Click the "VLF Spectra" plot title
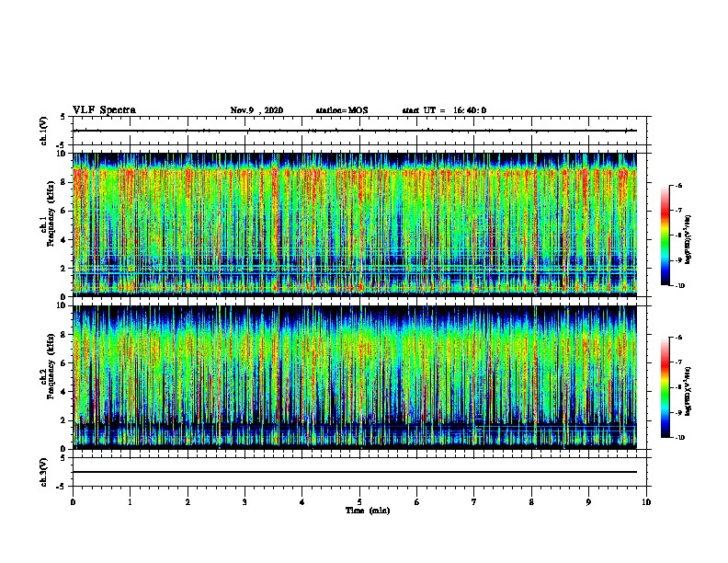Viewport: 728px width, 563px height. pos(104,110)
